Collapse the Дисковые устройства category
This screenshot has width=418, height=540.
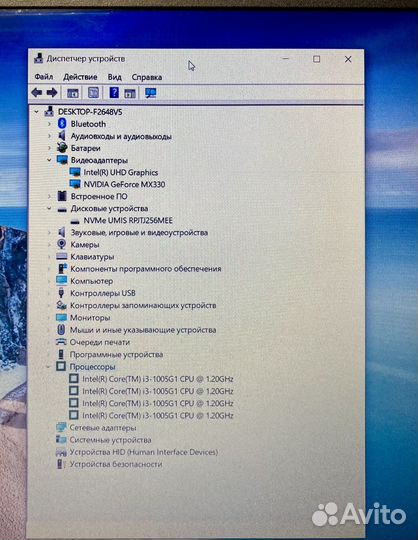(x=49, y=208)
